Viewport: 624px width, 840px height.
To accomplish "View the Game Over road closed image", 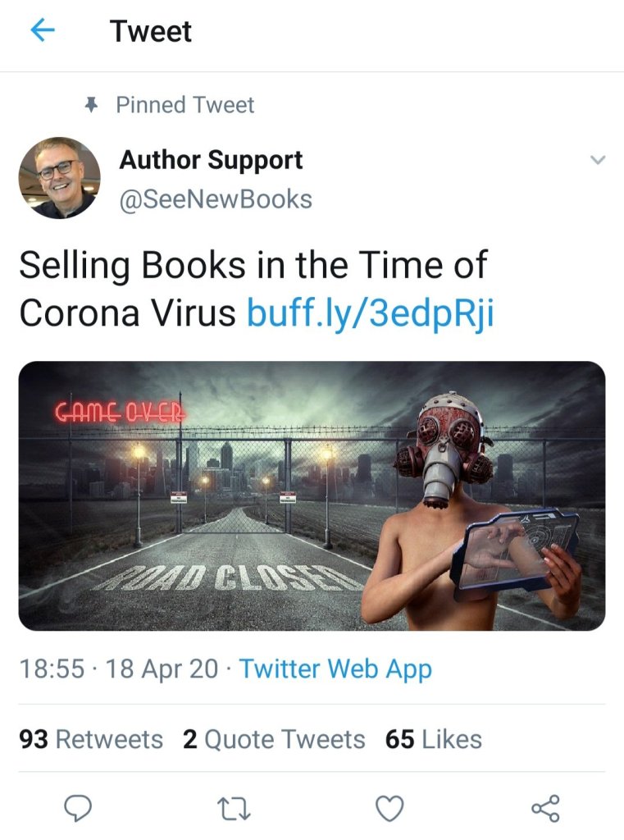I will coord(312,496).
